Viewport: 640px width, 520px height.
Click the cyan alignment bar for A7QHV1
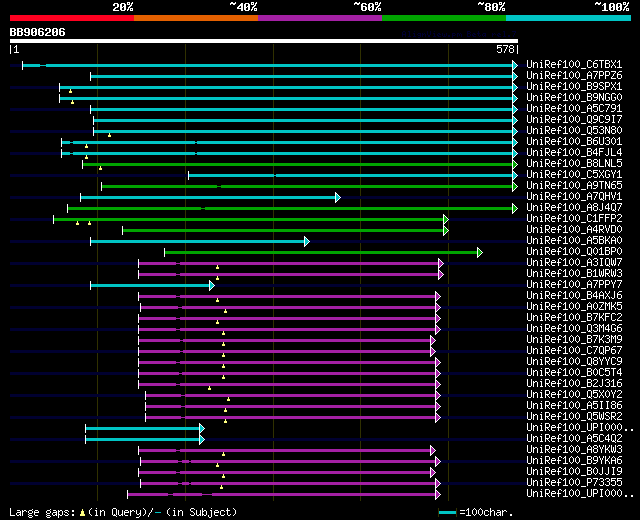click(208, 198)
